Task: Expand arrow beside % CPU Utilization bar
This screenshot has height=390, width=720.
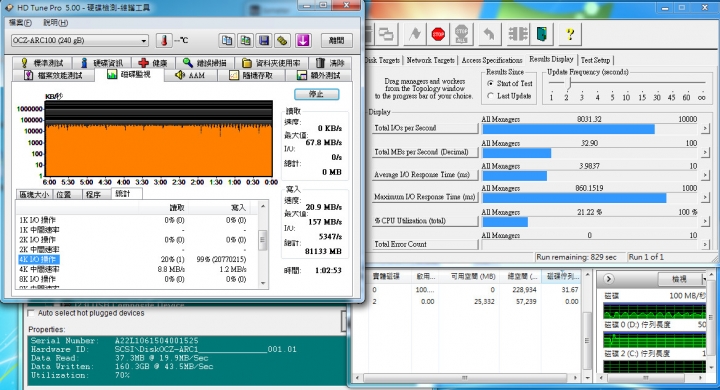Action: tap(705, 221)
